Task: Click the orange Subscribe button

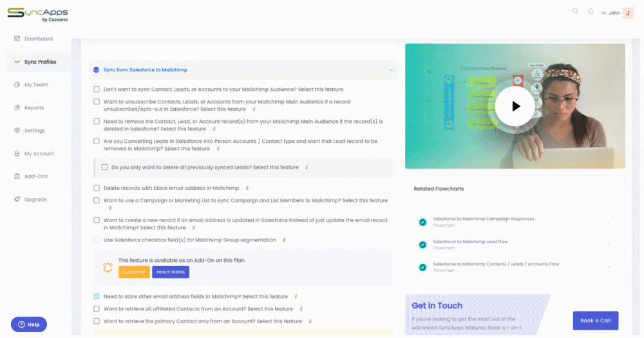Action: coord(134,272)
